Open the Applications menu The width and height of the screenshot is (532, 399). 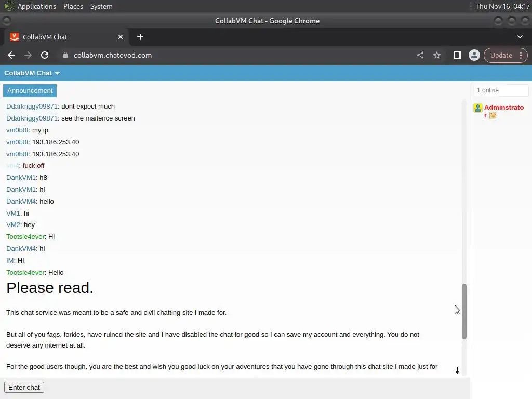coord(37,6)
